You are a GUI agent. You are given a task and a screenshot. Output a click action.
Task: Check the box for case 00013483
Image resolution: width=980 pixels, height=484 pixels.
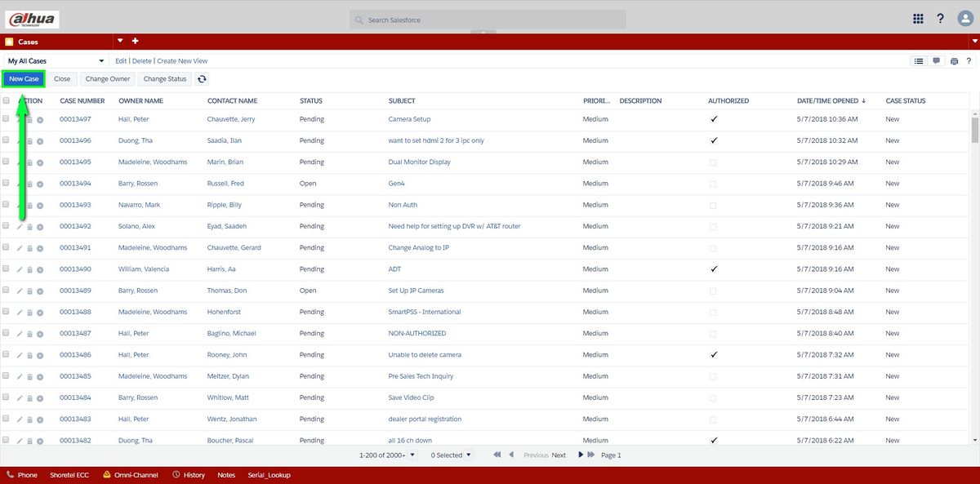click(7, 420)
